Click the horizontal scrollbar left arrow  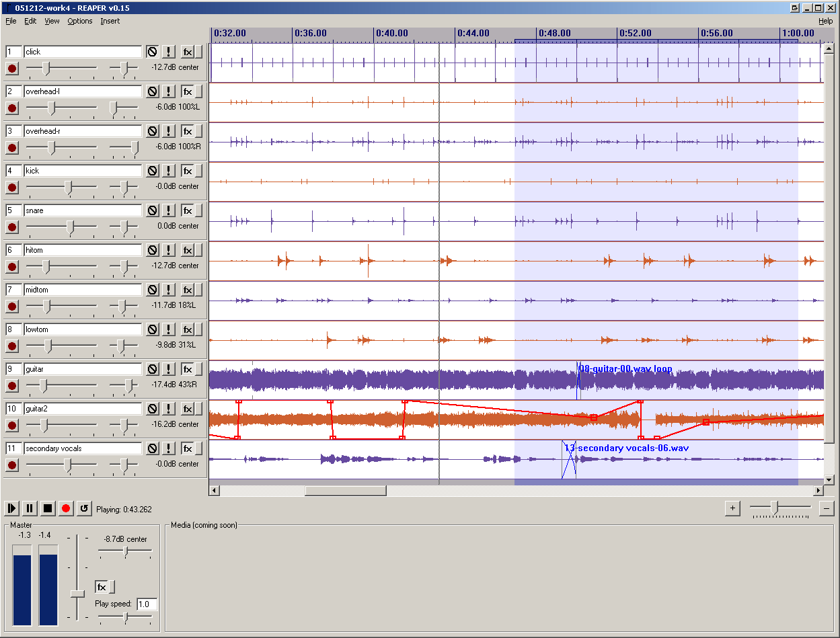click(214, 490)
